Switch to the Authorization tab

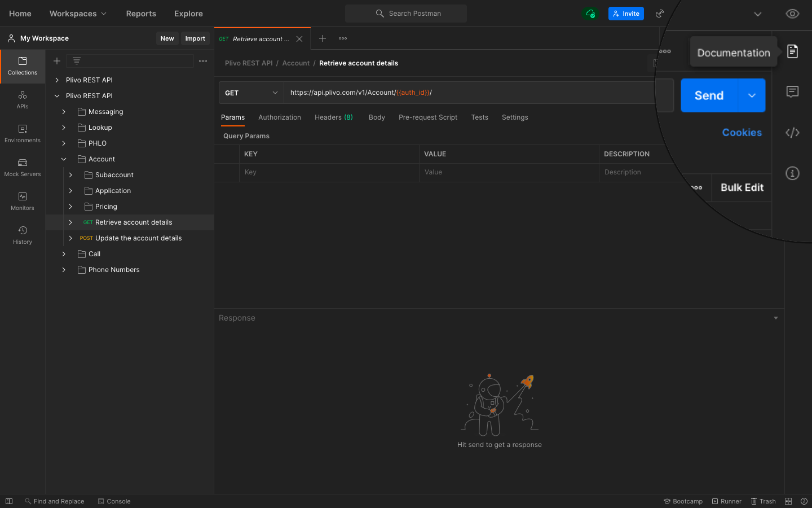pyautogui.click(x=279, y=117)
